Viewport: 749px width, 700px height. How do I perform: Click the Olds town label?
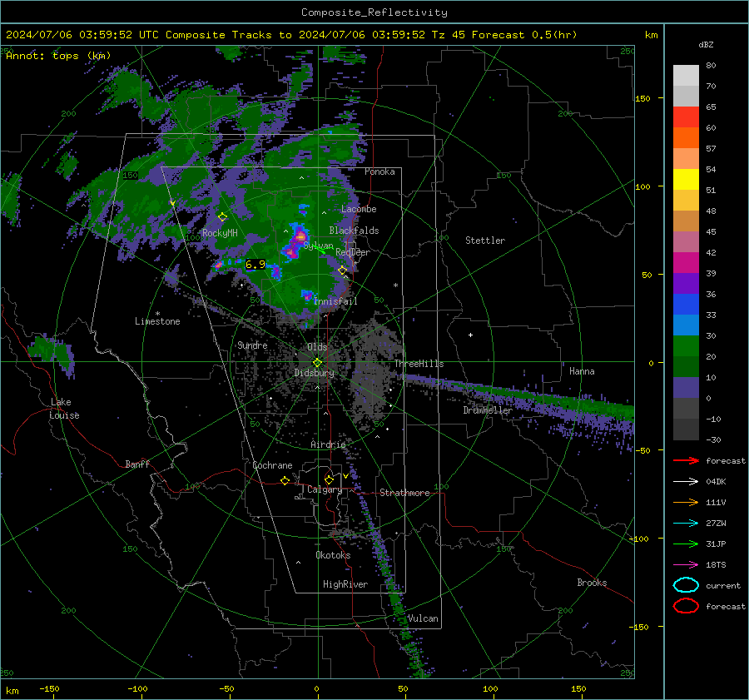coord(317,346)
